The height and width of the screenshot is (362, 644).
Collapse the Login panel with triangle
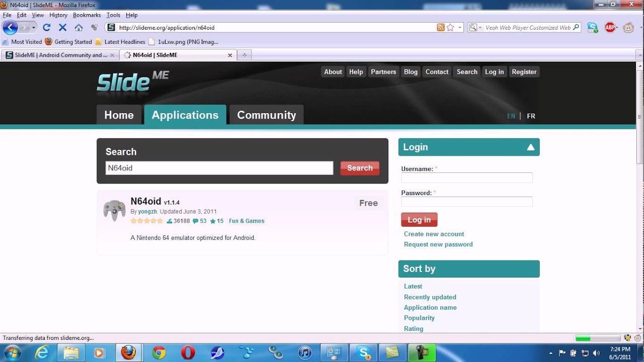coord(530,147)
